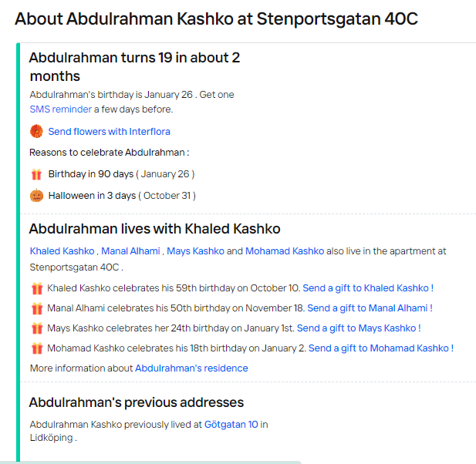Viewport: 476px width, 464px height.
Task: Click the gift icon beside Mays Kashko's birthday line
Action: (37, 328)
